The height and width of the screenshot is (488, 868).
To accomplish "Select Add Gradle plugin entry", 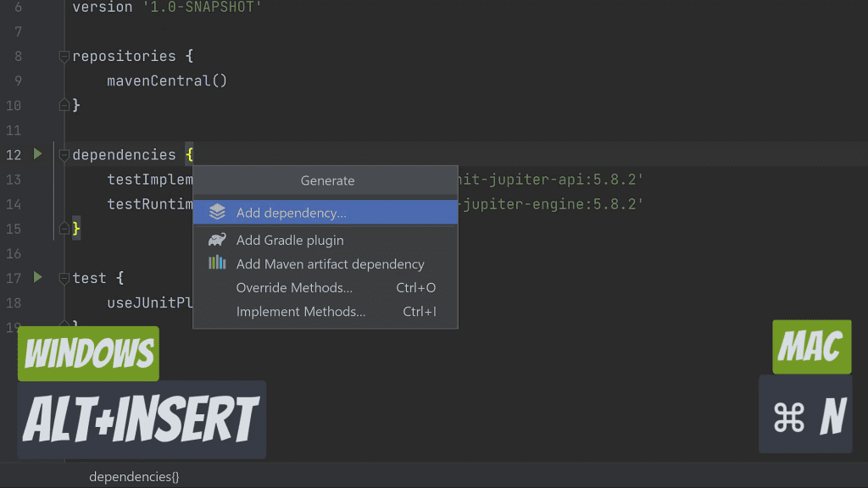I will [288, 240].
